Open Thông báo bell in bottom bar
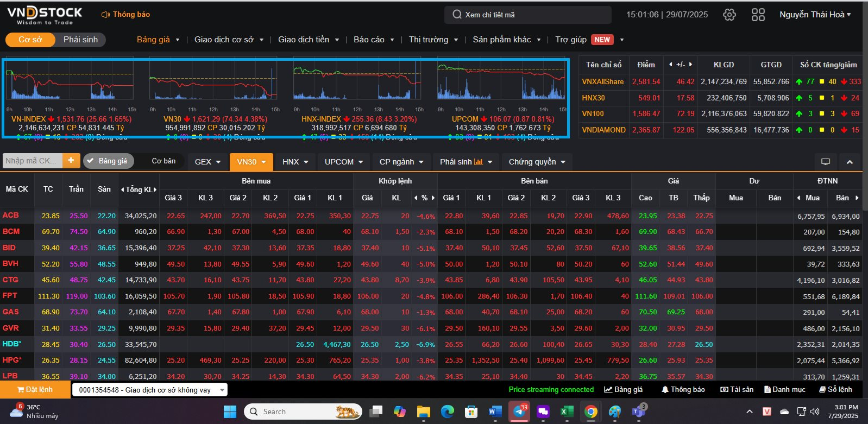This screenshot has width=868, height=424. point(683,390)
